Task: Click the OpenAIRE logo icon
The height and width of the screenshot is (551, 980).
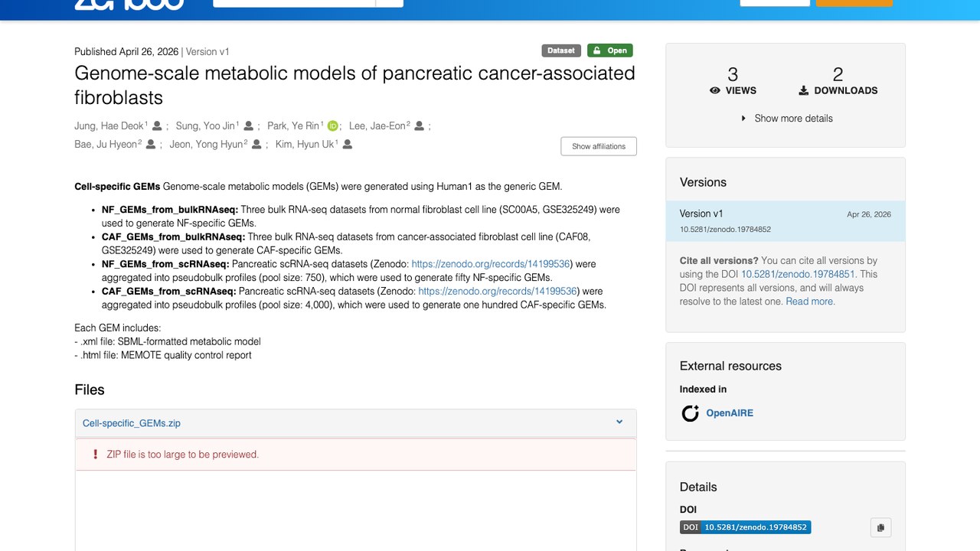Action: (x=691, y=413)
